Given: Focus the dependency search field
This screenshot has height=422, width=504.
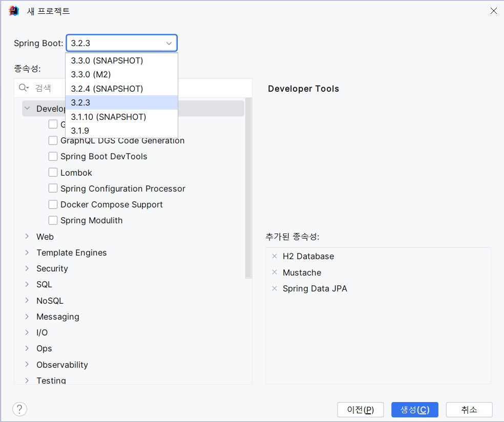Looking at the screenshot, I should tap(133, 88).
